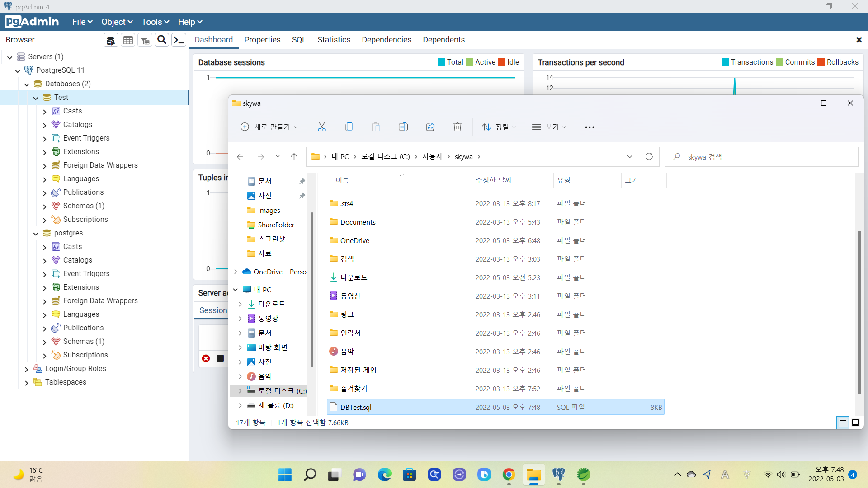Open the PSQL Tool terminal icon
Image resolution: width=868 pixels, height=488 pixels.
pyautogui.click(x=179, y=40)
